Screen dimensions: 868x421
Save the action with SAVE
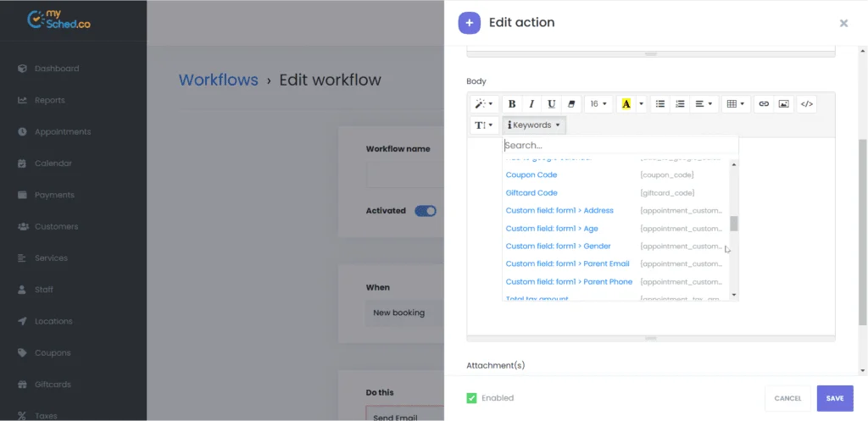coord(835,398)
